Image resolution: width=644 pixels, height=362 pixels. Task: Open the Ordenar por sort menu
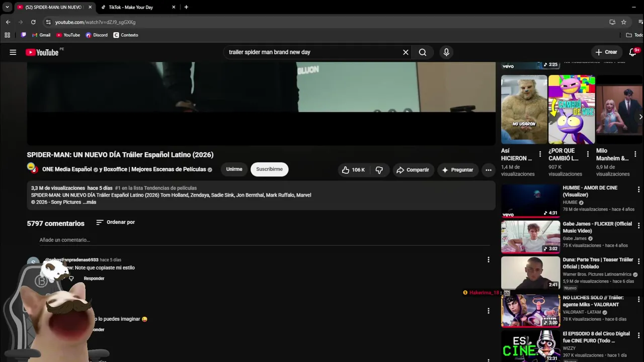click(x=115, y=222)
